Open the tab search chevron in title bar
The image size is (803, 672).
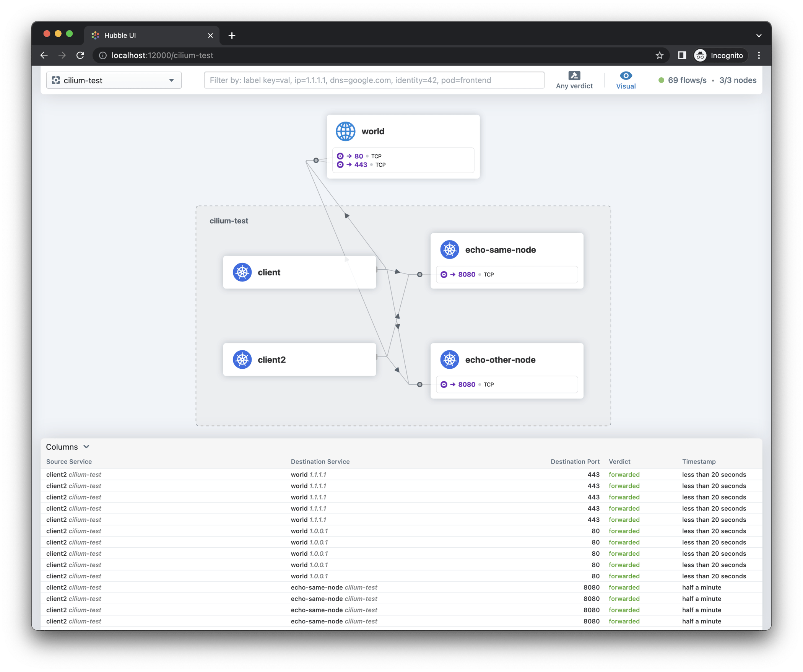point(759,36)
